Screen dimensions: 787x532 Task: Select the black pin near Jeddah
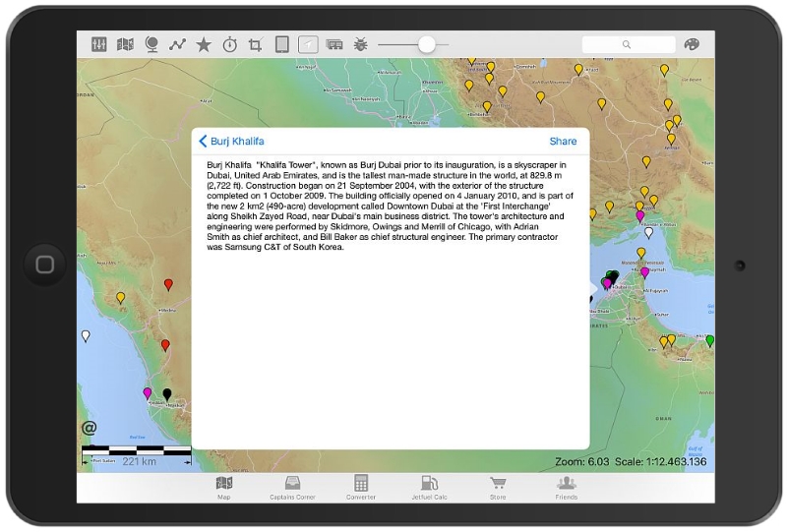(x=167, y=394)
